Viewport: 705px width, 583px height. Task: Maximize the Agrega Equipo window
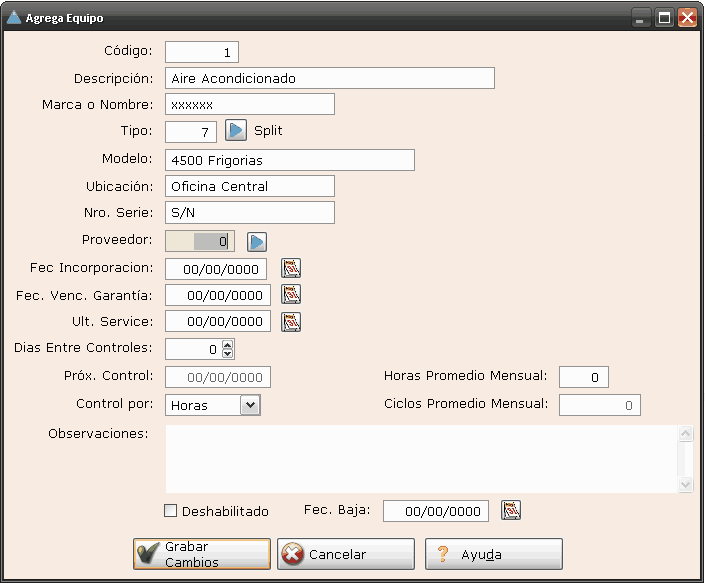tap(664, 17)
